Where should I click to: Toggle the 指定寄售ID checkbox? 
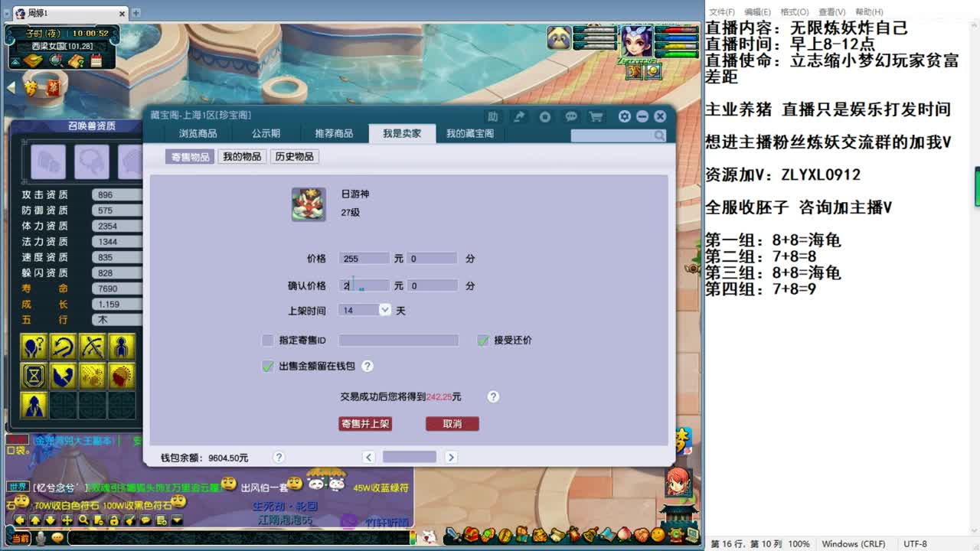pyautogui.click(x=267, y=341)
